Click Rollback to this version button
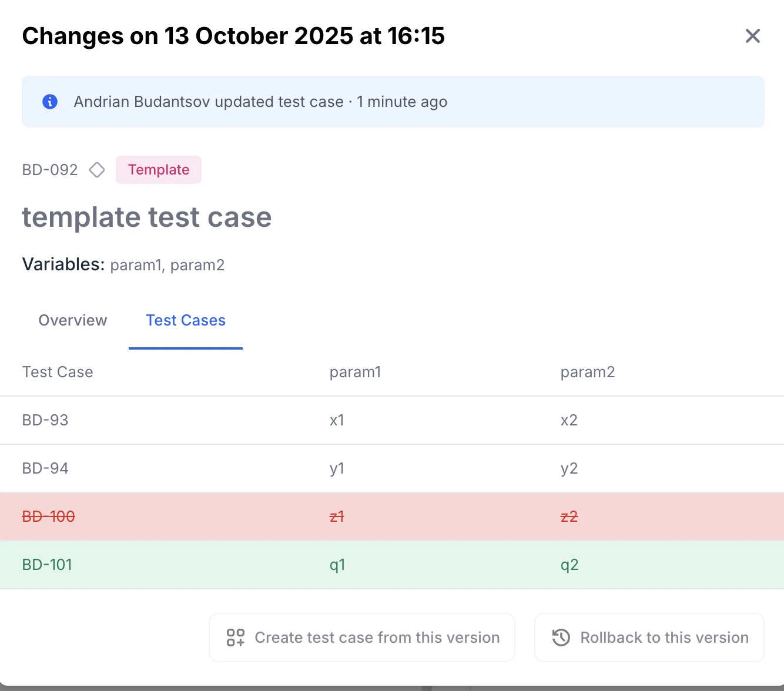Screen dimensions: 784x691 [649, 638]
